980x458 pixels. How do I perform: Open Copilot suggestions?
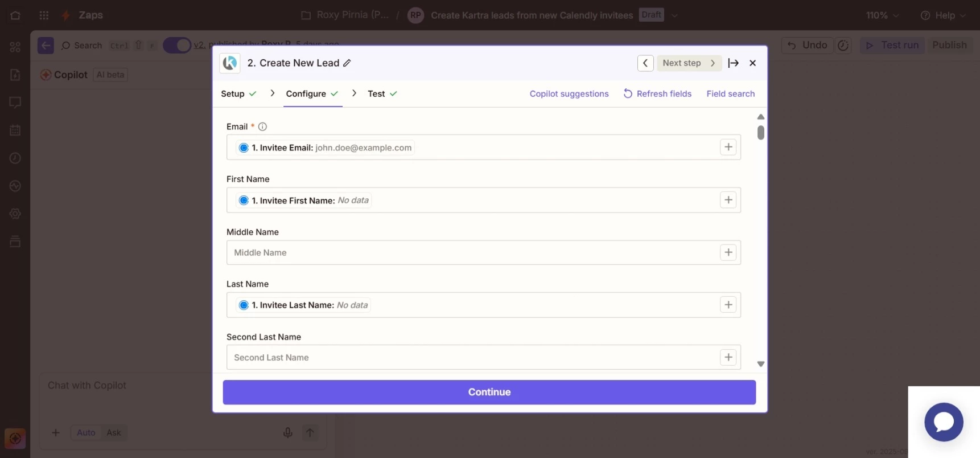pyautogui.click(x=569, y=93)
